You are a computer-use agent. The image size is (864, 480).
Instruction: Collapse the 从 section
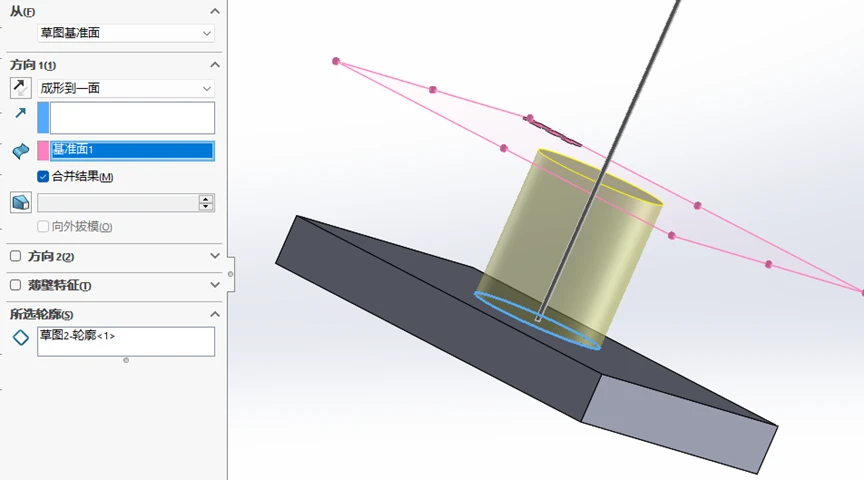coord(215,11)
